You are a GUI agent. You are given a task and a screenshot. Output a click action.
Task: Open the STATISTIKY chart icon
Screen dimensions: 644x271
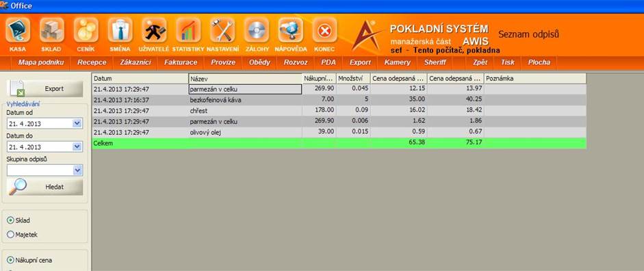click(x=188, y=30)
